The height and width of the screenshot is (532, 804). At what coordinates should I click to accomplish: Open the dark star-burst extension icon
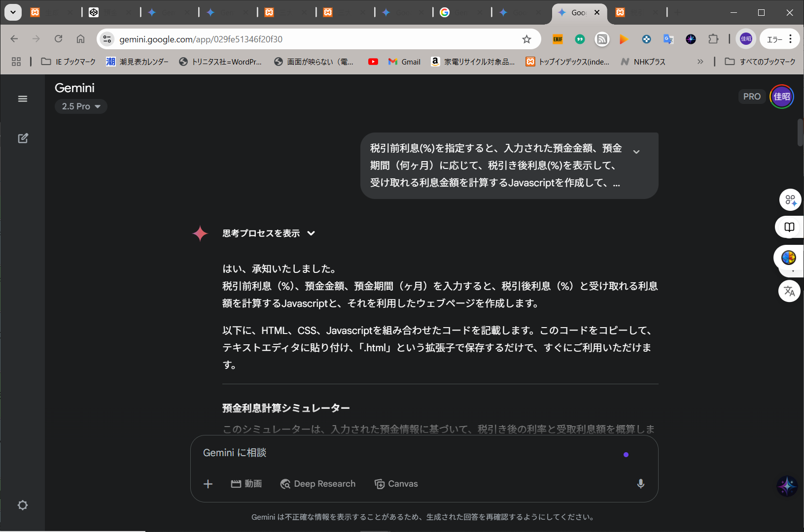(691, 39)
